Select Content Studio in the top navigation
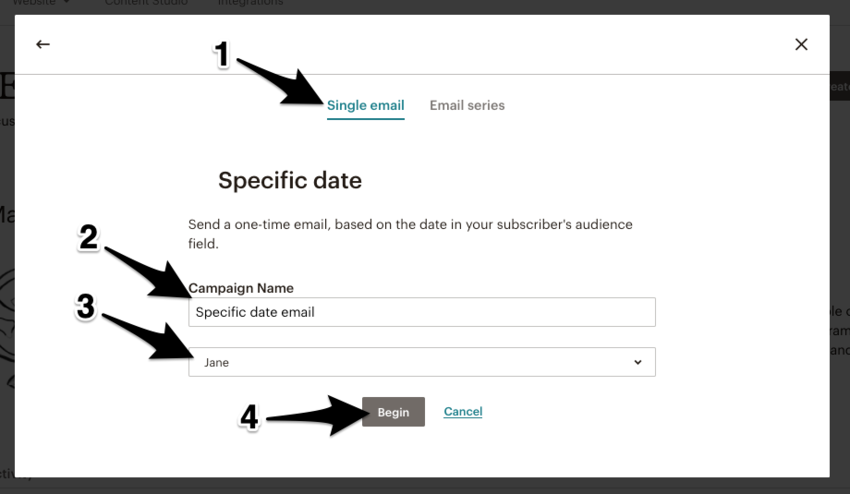 coord(146,4)
